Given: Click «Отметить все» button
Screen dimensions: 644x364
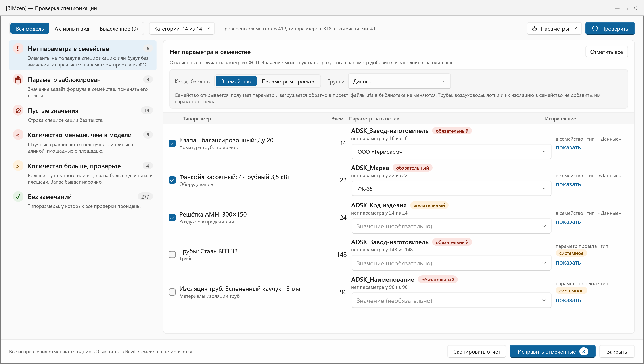Looking at the screenshot, I should (x=606, y=52).
